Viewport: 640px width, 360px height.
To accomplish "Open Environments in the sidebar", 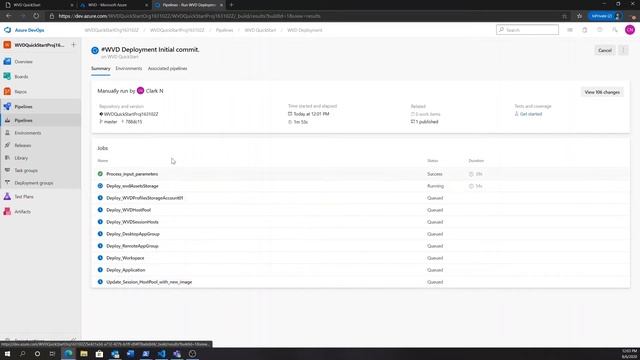I will tap(28, 133).
